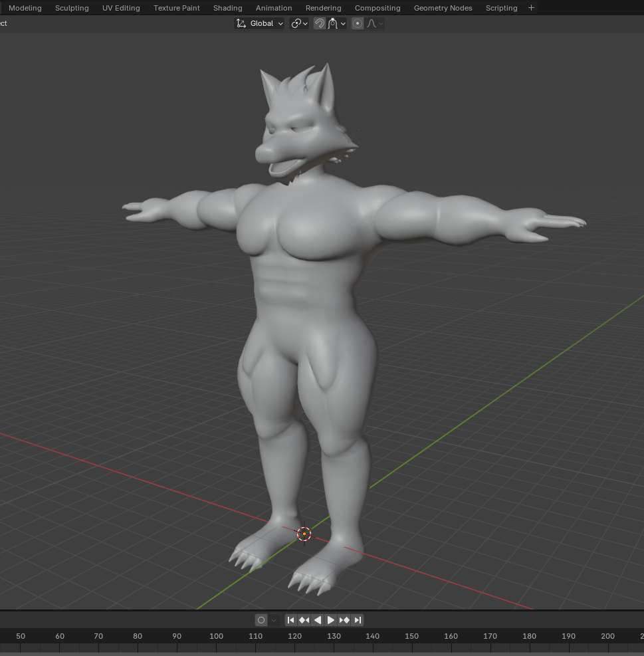
Task: Jump to next keyframe
Action: [344, 620]
